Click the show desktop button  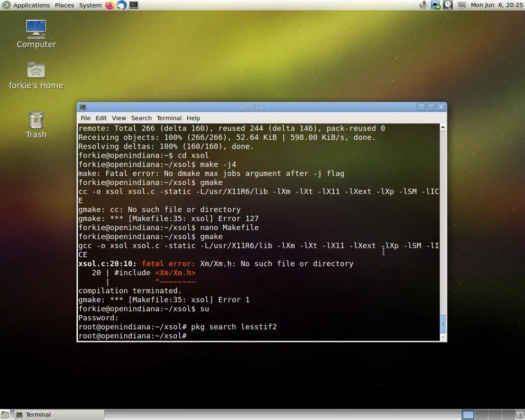coord(5,415)
